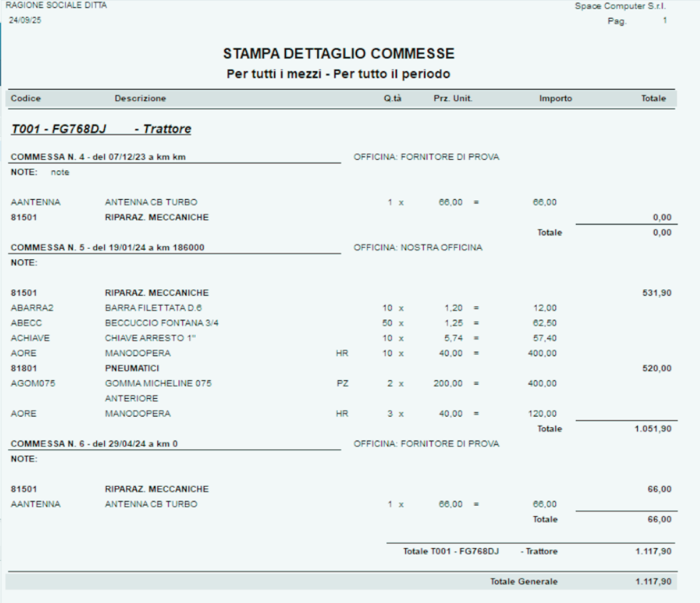700x603 pixels.
Task: Click the STAMPA DETTAGLIO COMMESSE title
Action: pos(338,54)
